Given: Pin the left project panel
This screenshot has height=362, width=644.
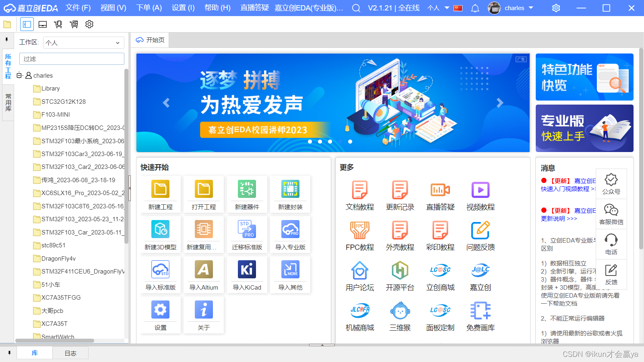Looking at the screenshot, I should [x=7, y=39].
